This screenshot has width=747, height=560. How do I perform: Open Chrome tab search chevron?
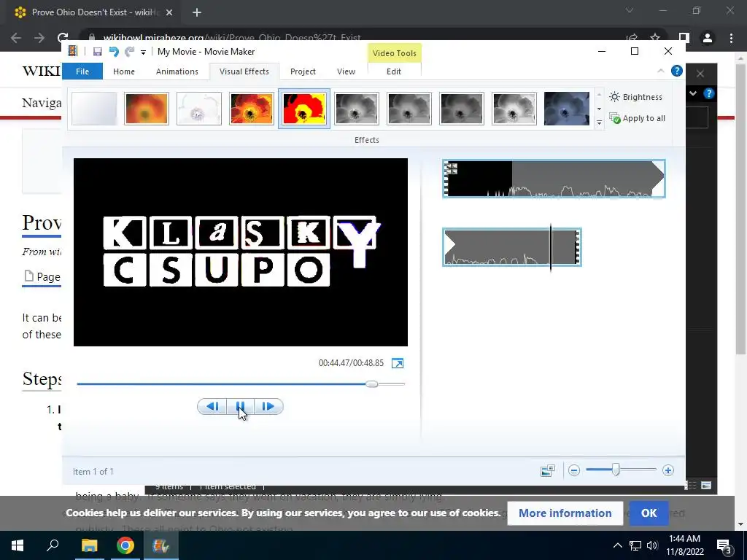(630, 10)
